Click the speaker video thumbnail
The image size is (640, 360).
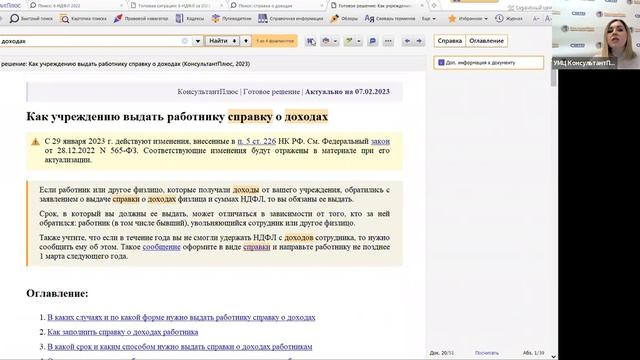coord(596,34)
